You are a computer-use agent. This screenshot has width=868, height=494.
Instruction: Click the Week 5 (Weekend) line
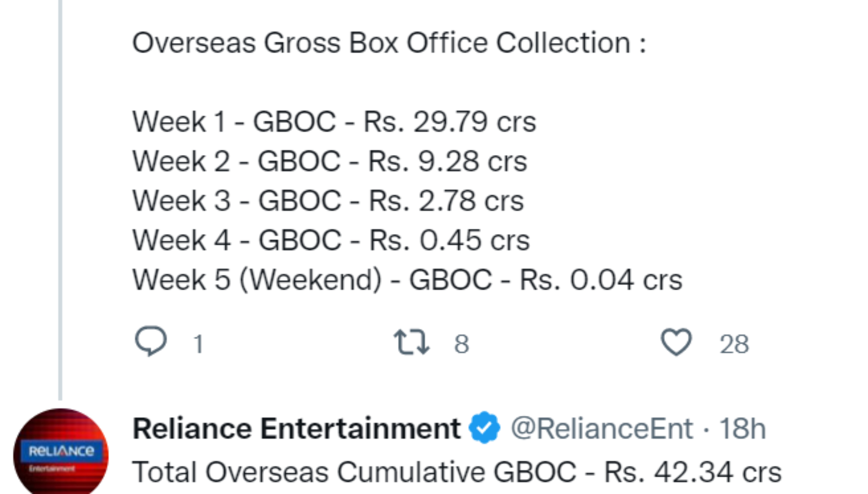407,280
